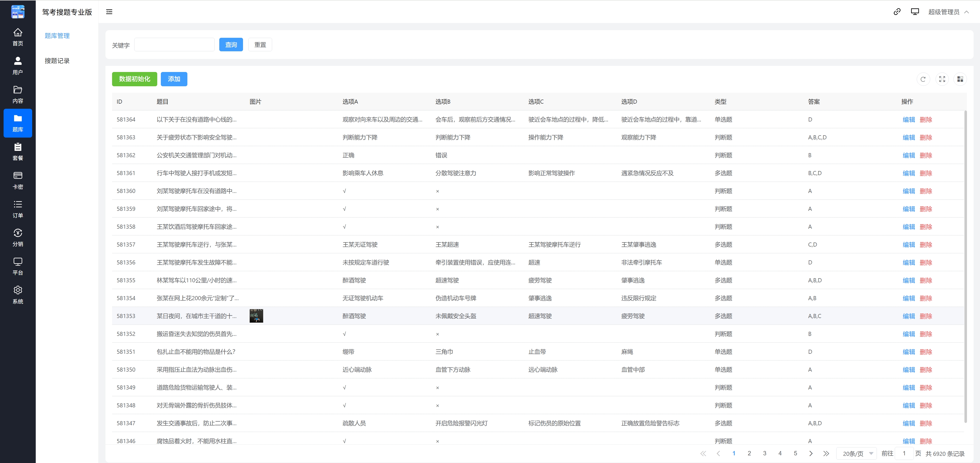Jump to last page double-right arrow
Viewport: 980px width, 463px height.
coord(826,454)
